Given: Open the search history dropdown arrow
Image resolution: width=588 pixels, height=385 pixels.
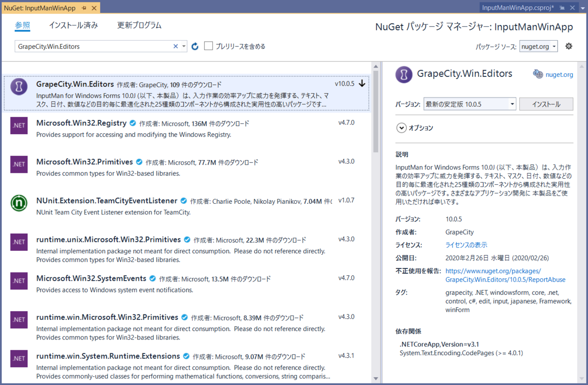Looking at the screenshot, I should click(x=184, y=46).
